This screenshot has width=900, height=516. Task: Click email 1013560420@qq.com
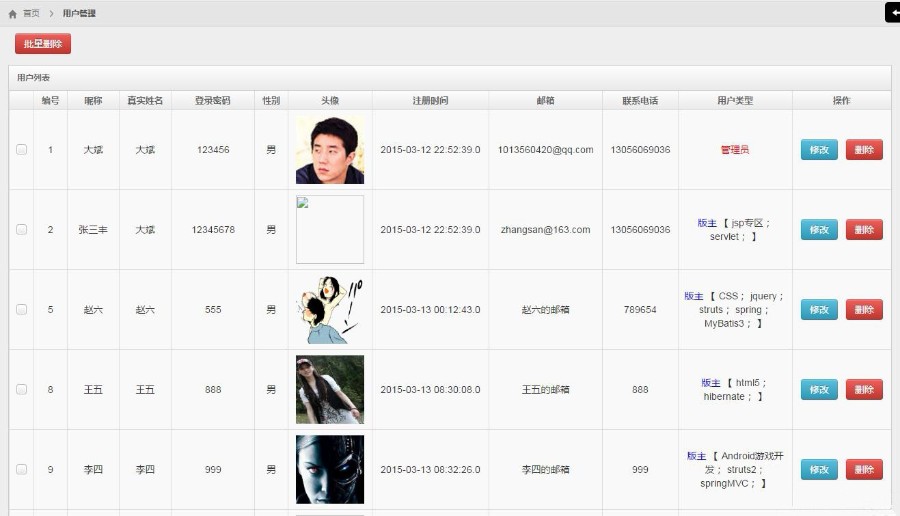(545, 150)
